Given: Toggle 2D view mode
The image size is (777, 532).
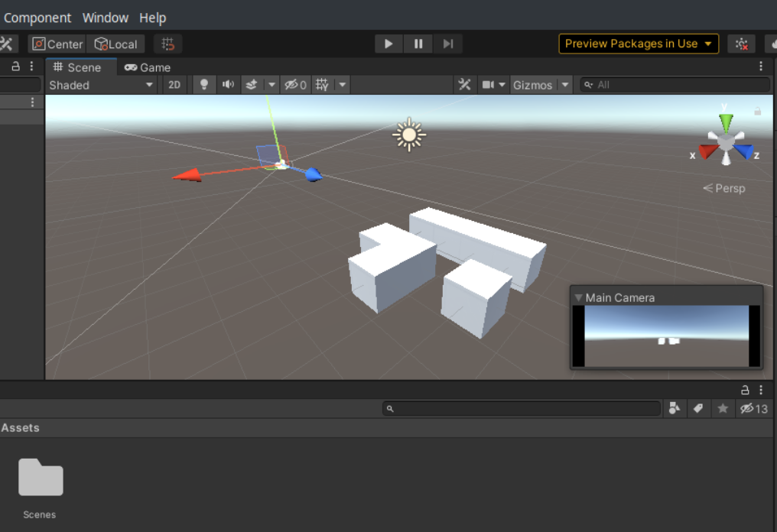Looking at the screenshot, I should [174, 85].
